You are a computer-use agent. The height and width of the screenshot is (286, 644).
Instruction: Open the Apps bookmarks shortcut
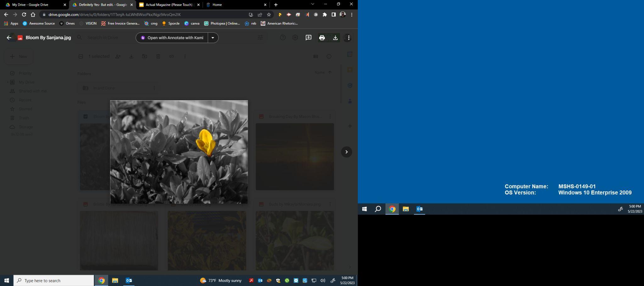tap(11, 23)
